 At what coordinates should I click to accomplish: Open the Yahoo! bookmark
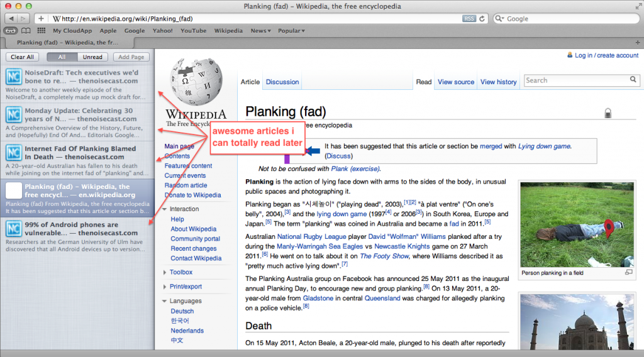162,31
